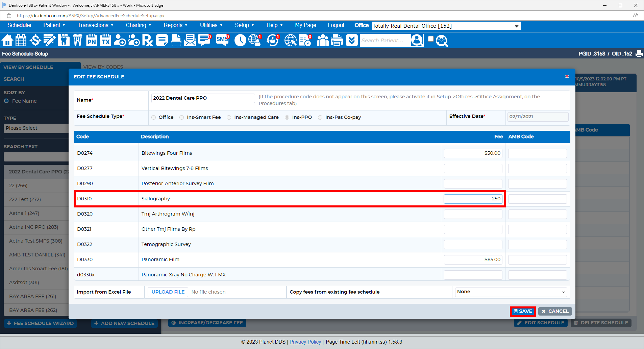644x349 pixels.
Task: Open the print icon in the toolbar
Action: pyautogui.click(x=337, y=40)
